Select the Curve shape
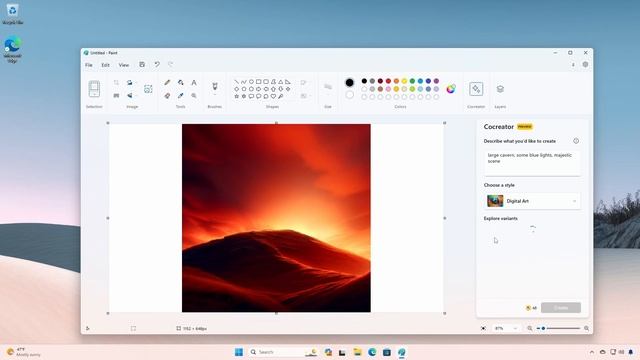 click(x=244, y=82)
